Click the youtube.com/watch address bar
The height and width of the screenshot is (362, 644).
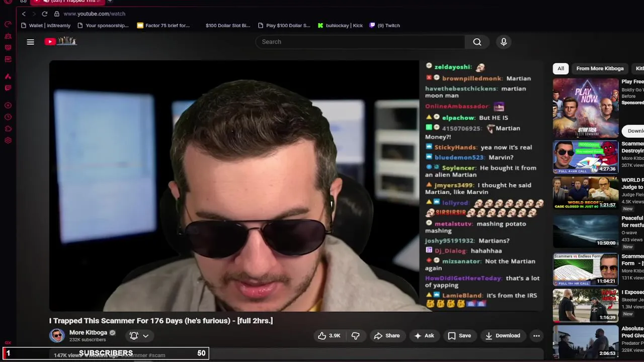click(94, 14)
